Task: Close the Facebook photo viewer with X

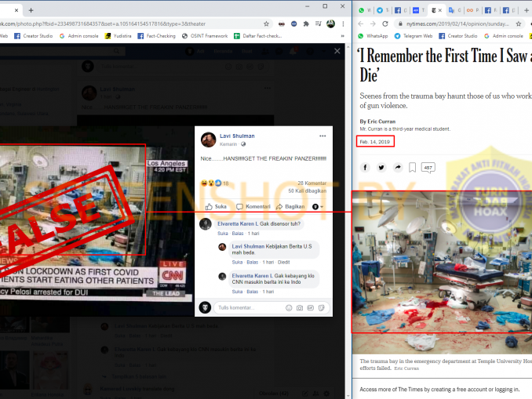Action: [337, 51]
